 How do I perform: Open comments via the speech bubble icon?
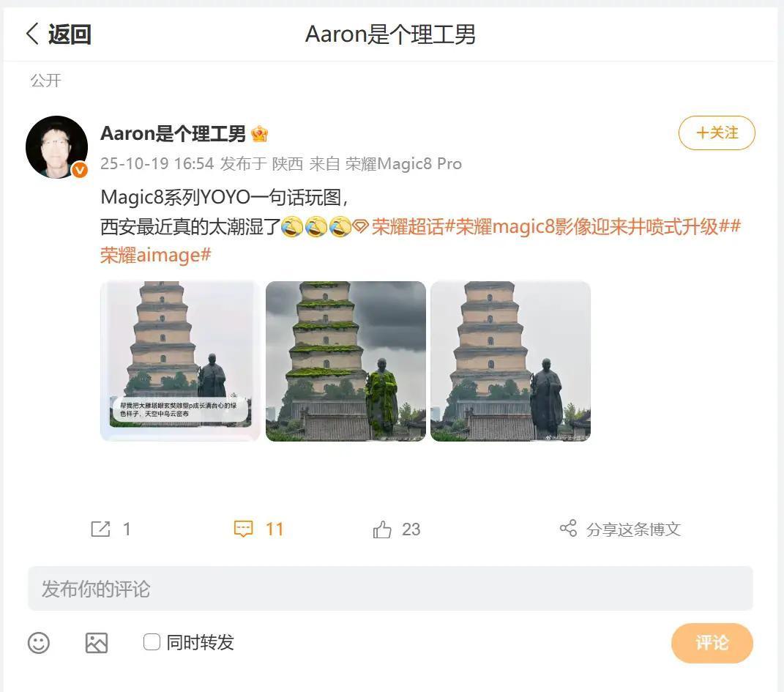pos(244,529)
